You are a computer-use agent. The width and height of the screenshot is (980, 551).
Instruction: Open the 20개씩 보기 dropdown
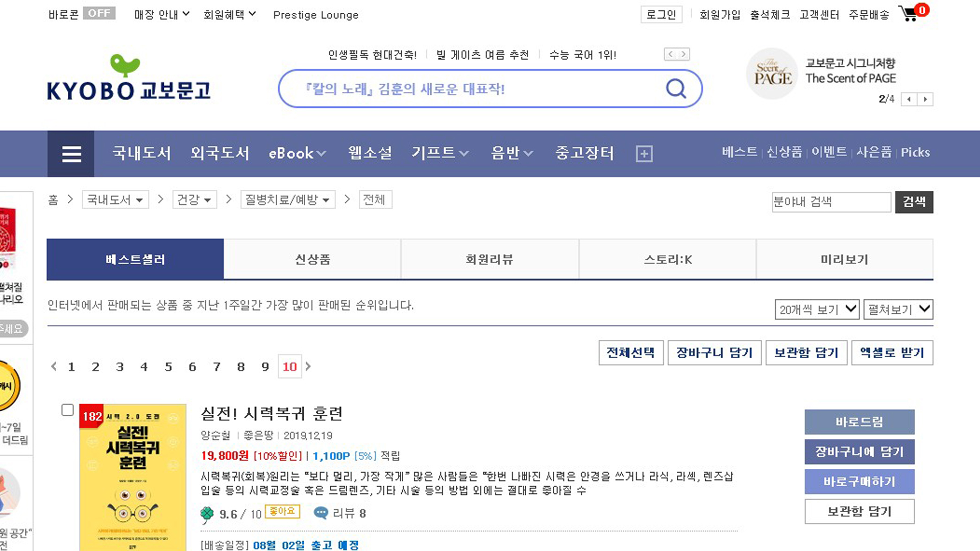tap(817, 309)
